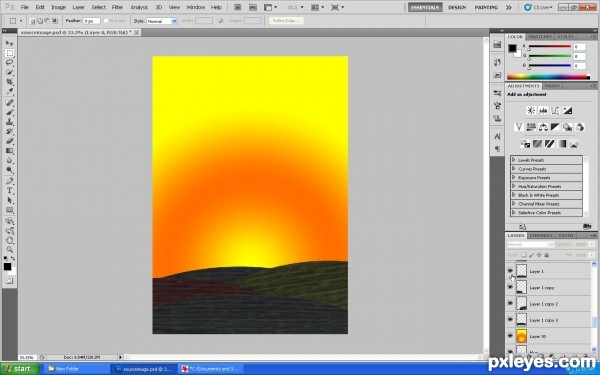Open the Style dropdown in options bar

coord(162,21)
